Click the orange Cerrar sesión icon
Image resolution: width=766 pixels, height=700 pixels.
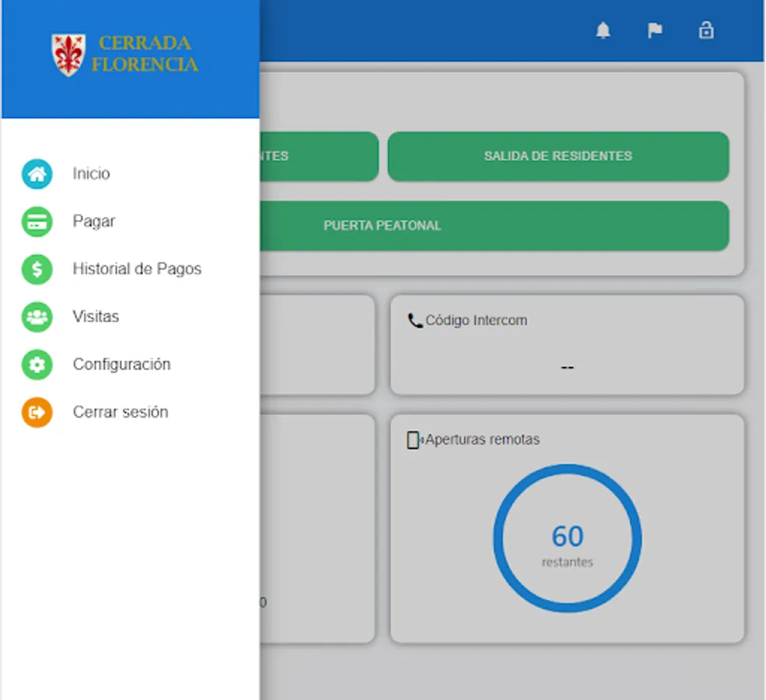(37, 412)
